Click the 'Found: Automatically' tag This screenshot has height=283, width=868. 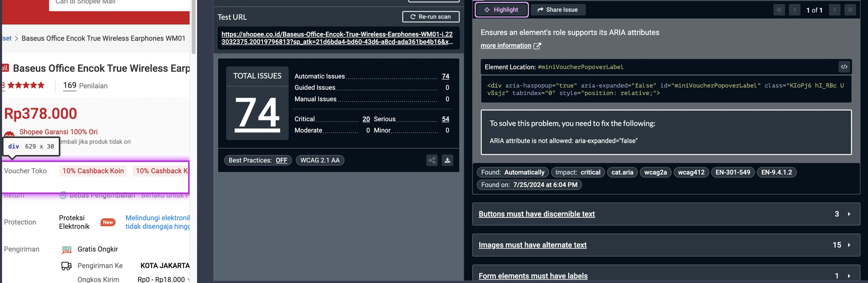[x=513, y=172]
